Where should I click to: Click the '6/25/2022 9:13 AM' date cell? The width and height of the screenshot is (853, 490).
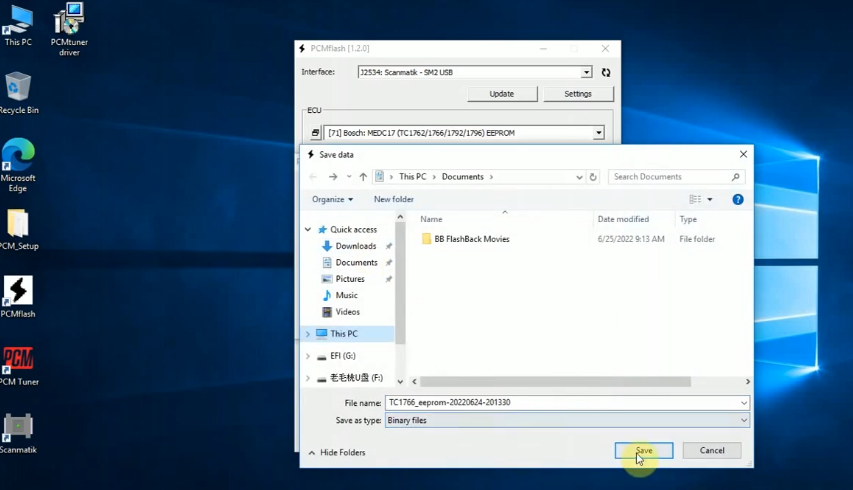click(x=631, y=239)
